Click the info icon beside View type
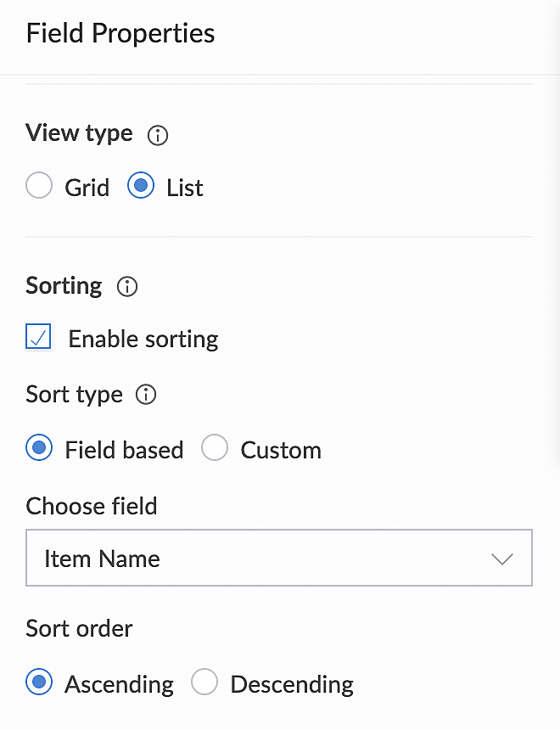This screenshot has width=560, height=730. (158, 135)
